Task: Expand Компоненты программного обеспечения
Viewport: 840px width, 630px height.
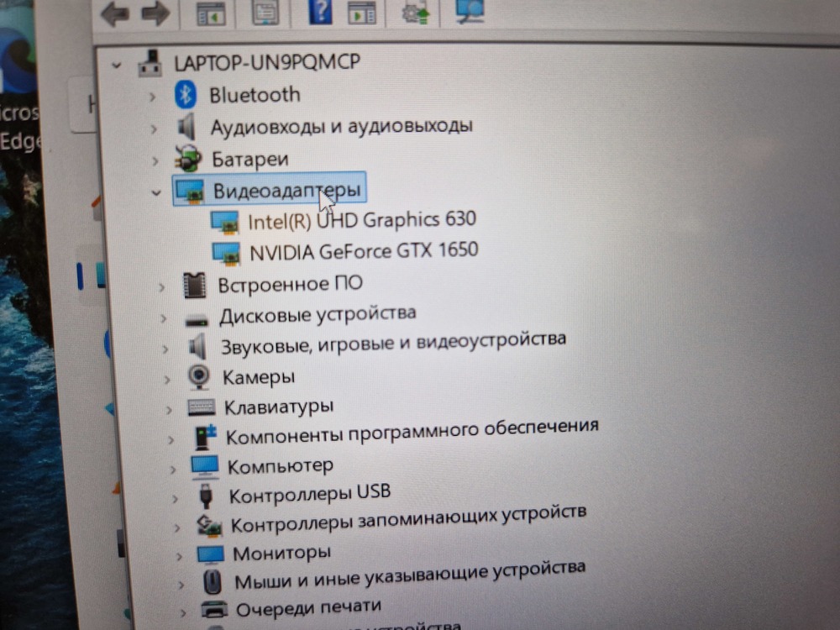Action: click(x=171, y=440)
